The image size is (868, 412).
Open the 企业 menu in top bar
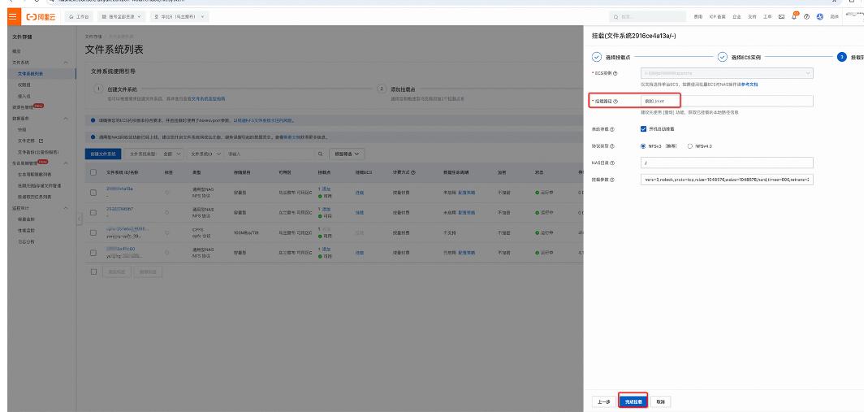coord(736,17)
